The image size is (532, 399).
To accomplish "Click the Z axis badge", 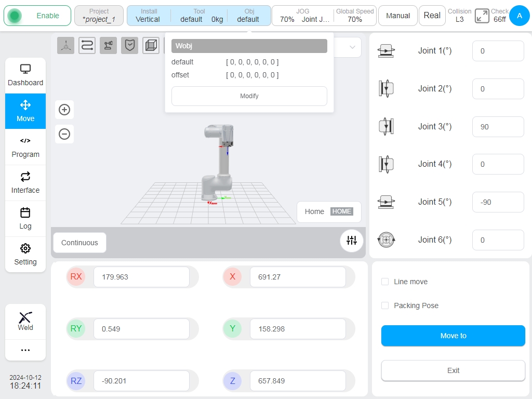I will coord(232,381).
